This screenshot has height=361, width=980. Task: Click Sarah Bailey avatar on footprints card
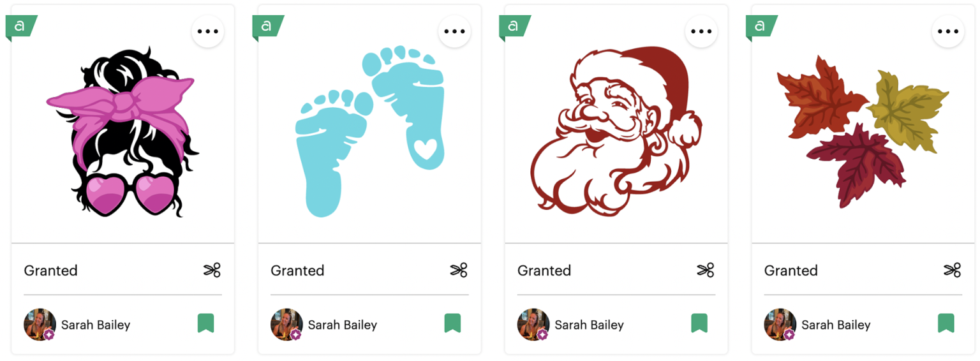point(286,325)
